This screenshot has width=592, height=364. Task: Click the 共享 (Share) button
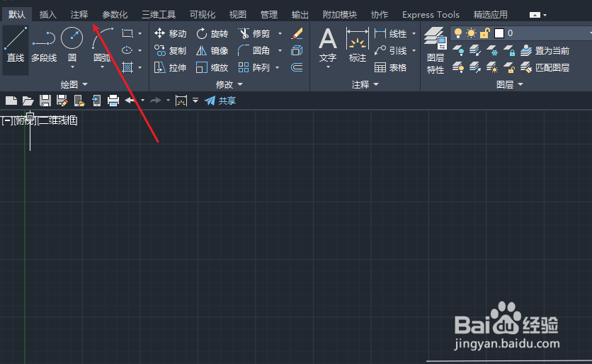pos(220,101)
